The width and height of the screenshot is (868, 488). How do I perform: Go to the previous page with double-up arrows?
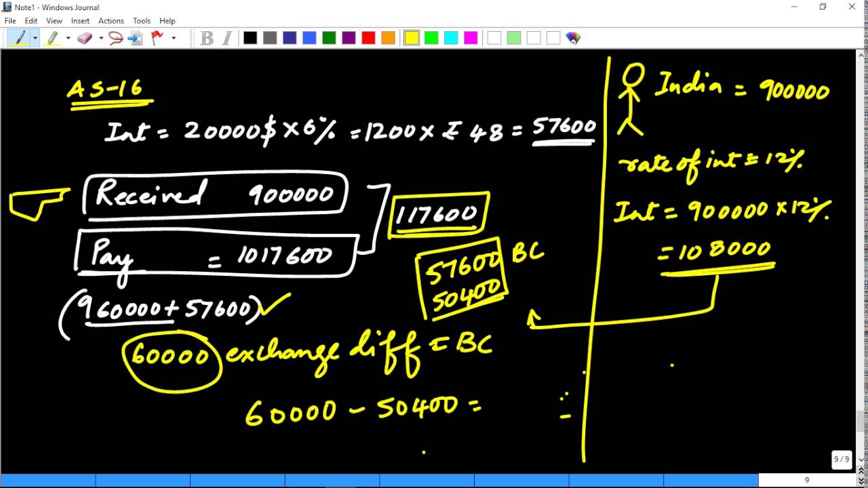[x=863, y=471]
